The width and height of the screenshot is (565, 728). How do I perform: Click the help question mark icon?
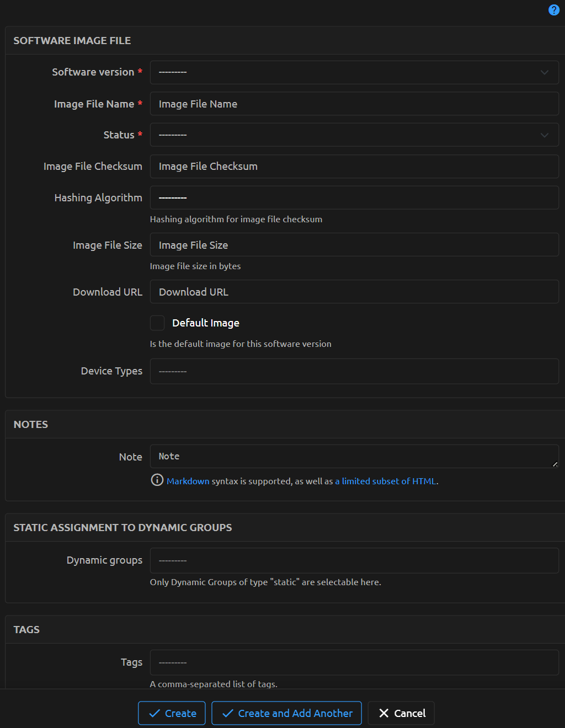(x=553, y=10)
